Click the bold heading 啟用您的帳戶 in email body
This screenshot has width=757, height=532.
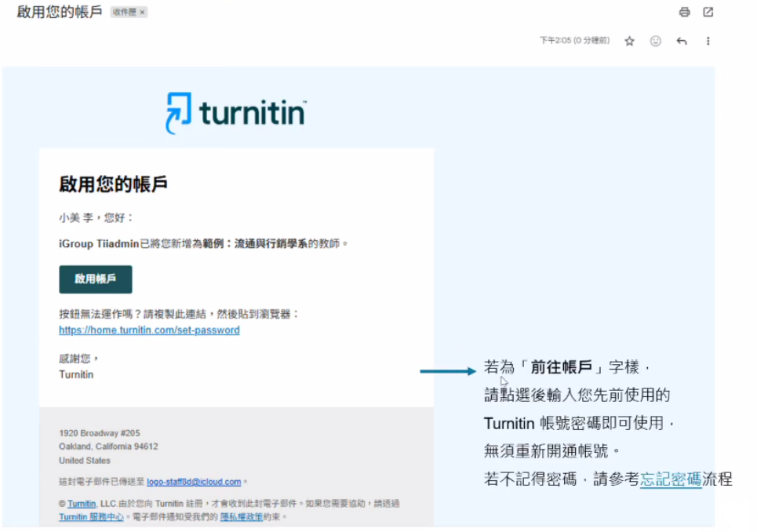click(114, 184)
